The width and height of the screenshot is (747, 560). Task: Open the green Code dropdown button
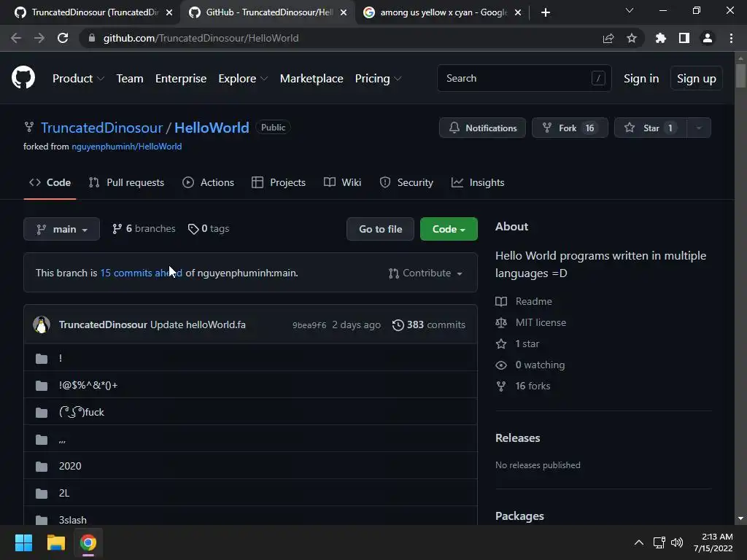tap(449, 229)
